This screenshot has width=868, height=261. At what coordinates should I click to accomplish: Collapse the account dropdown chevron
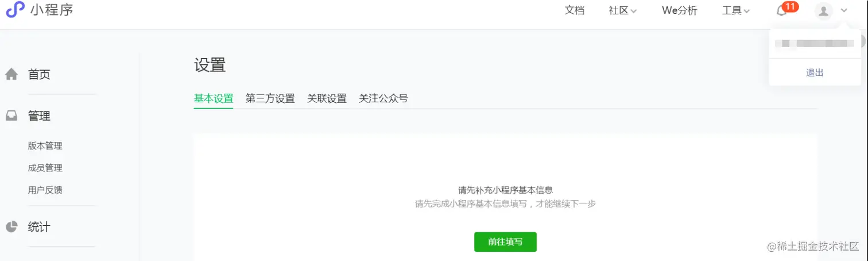tap(844, 10)
